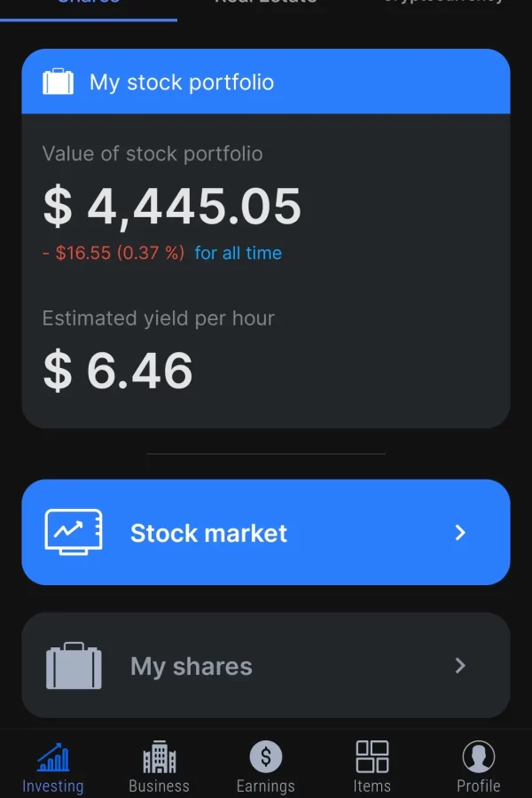
Task: Tap the My stock portfolio header
Action: pos(266,82)
